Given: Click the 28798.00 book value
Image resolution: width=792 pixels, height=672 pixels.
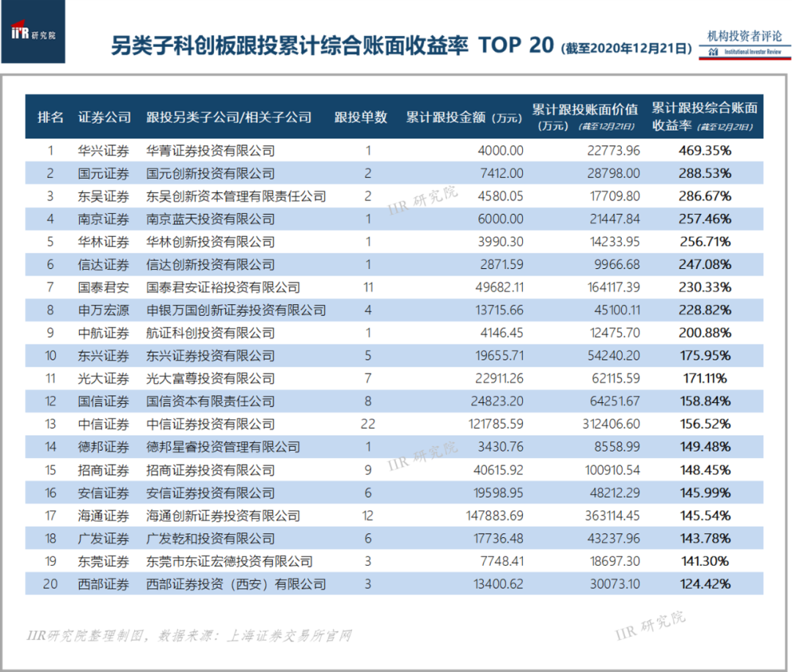Looking at the screenshot, I should point(613,173).
